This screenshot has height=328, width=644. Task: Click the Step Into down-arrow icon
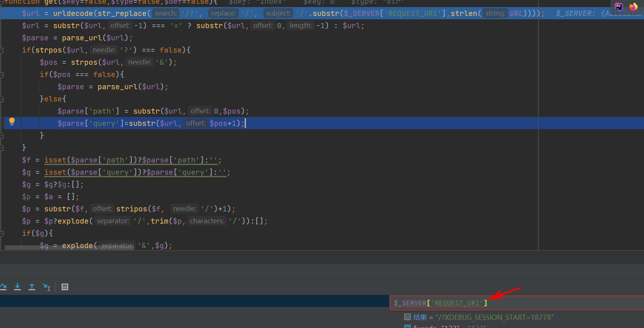pyautogui.click(x=17, y=287)
